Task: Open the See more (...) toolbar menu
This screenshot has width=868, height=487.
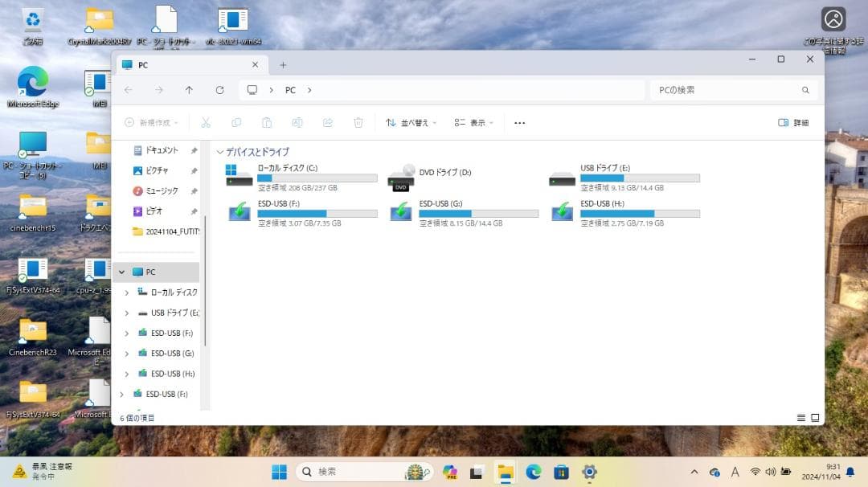Action: pyautogui.click(x=519, y=122)
